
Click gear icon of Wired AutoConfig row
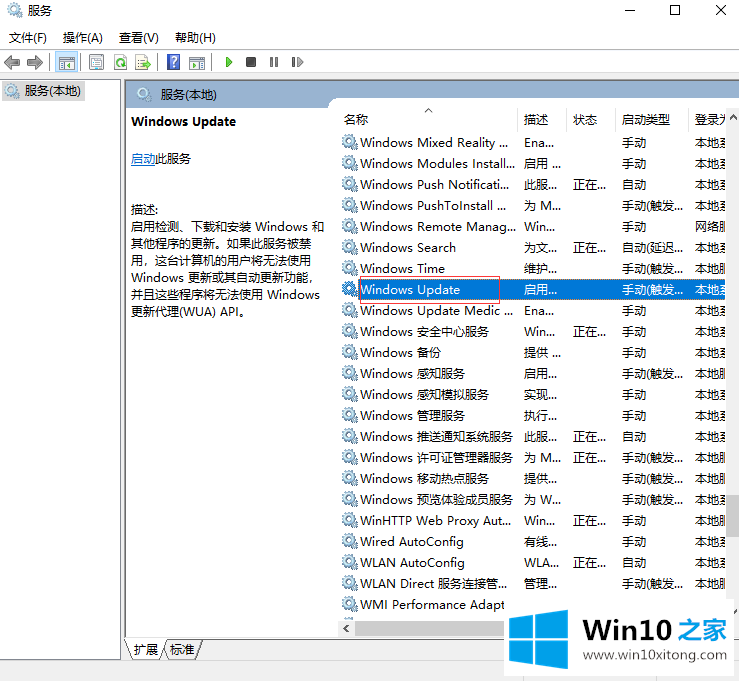349,541
